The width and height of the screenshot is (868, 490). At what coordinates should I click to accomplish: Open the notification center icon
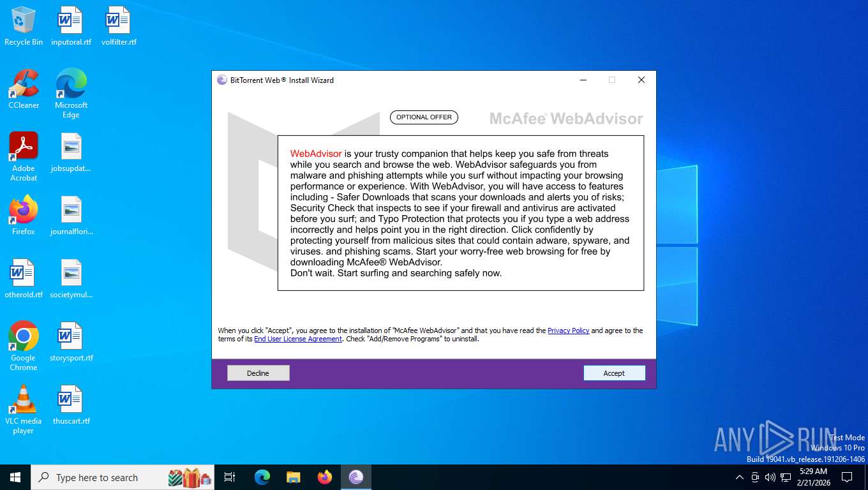click(847, 477)
